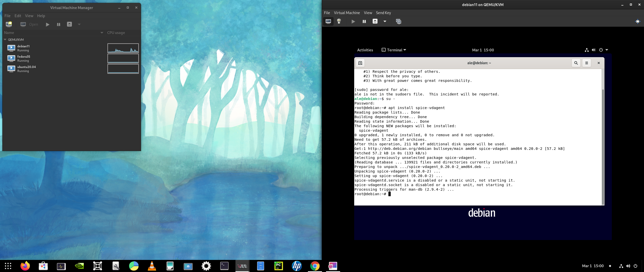This screenshot has height=272, width=644.
Task: Click Activities in Debian guest
Action: (365, 50)
